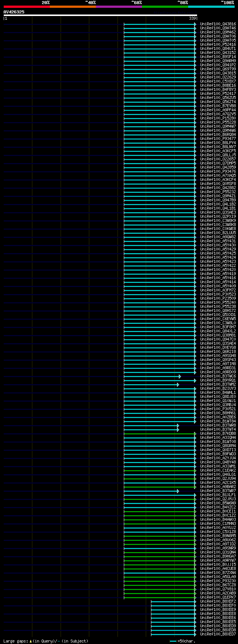The height and width of the screenshot is (644, 238).
Task: Select hit label UniRef100_P23509
Action: pos(218,298)
